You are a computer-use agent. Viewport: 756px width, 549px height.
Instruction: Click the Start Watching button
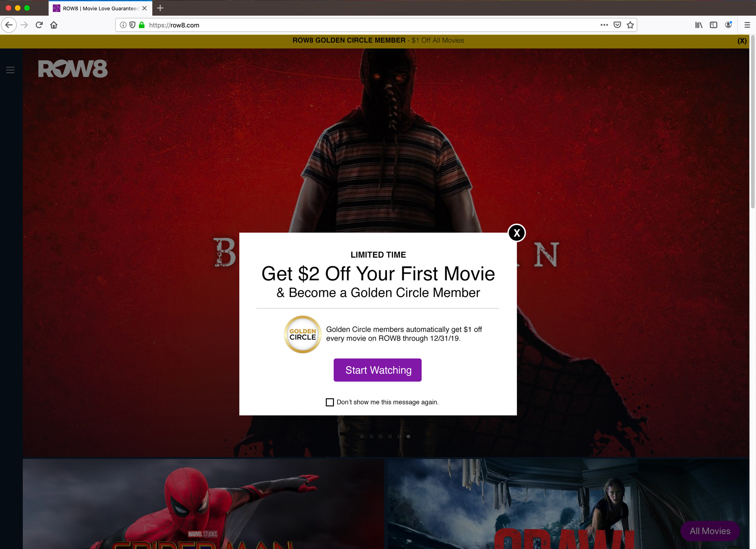[x=378, y=370]
